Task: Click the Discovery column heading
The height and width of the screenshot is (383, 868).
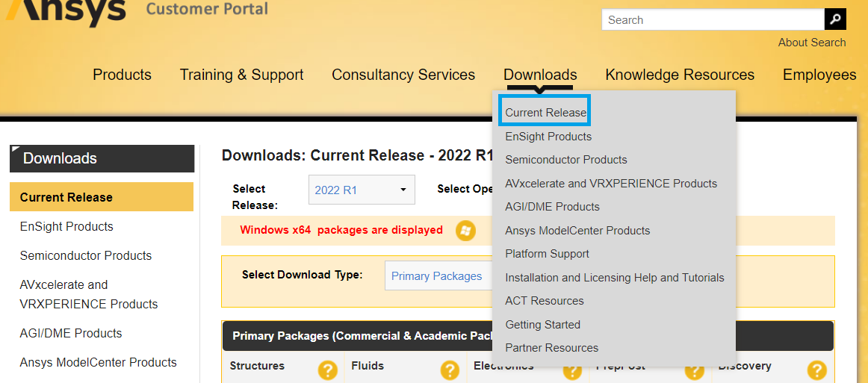Action: point(745,366)
